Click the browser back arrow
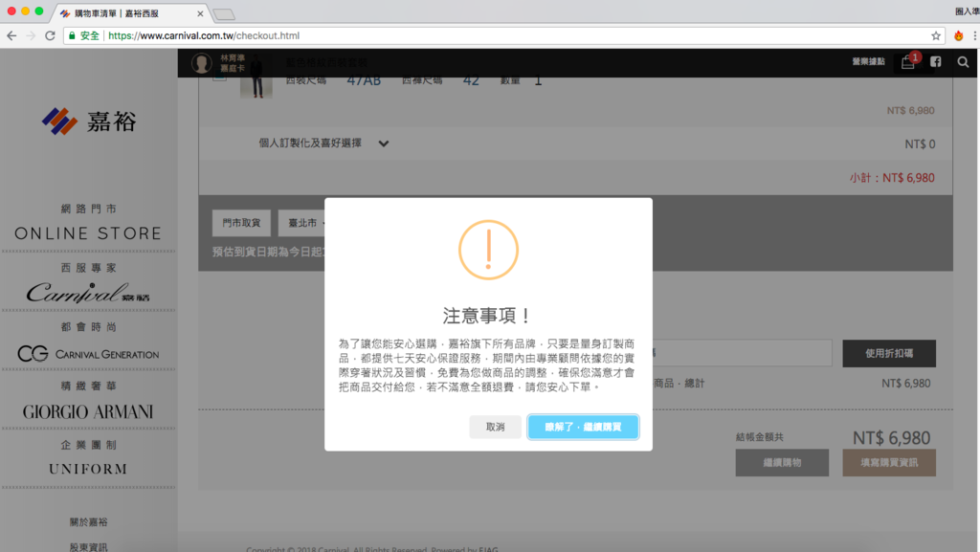Image resolution: width=980 pixels, height=552 pixels. click(11, 35)
